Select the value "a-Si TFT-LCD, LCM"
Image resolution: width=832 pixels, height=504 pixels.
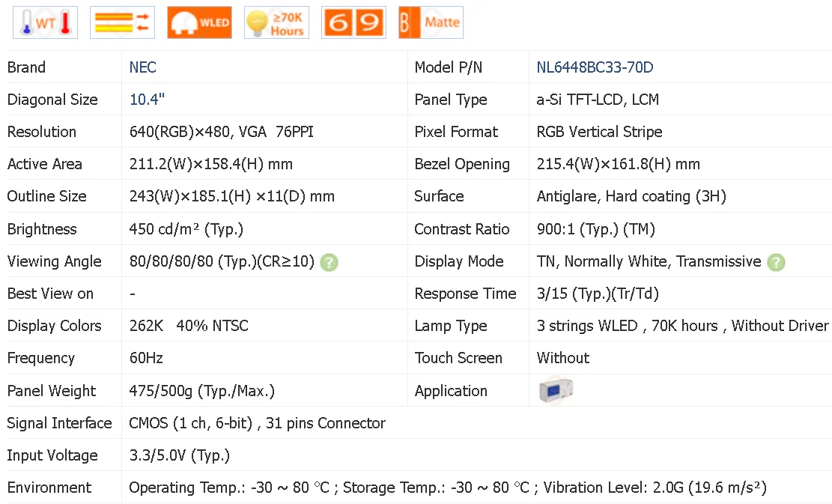[598, 100]
